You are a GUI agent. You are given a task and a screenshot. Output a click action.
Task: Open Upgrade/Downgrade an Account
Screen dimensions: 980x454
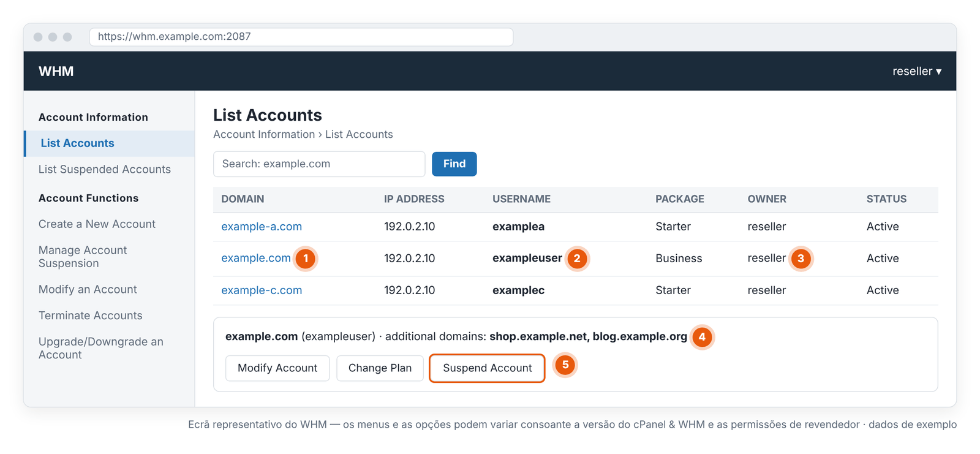click(101, 348)
